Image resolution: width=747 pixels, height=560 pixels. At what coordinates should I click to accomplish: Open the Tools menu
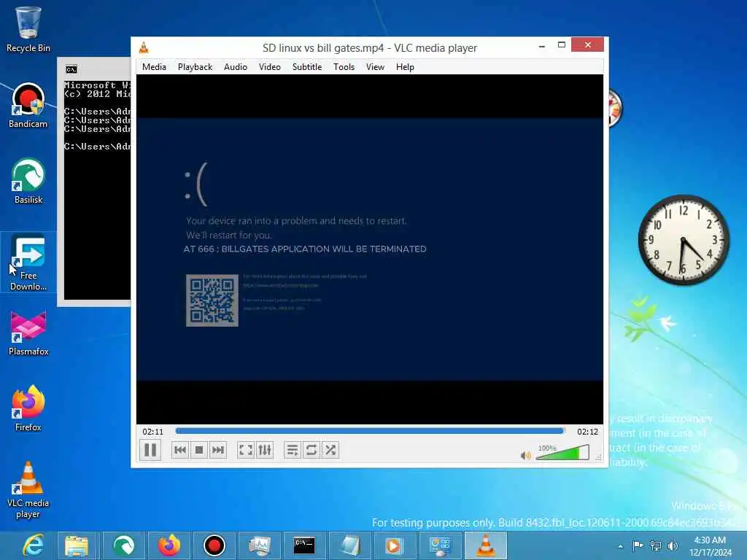(344, 67)
